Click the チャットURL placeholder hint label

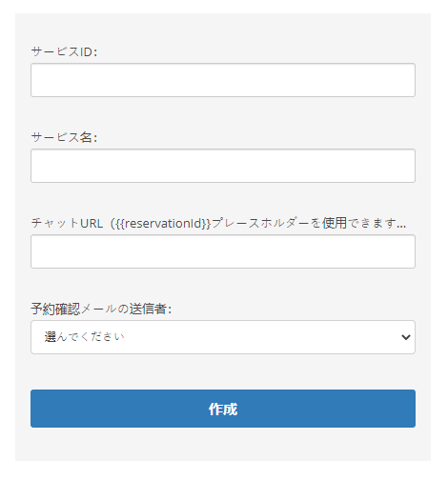(x=218, y=223)
